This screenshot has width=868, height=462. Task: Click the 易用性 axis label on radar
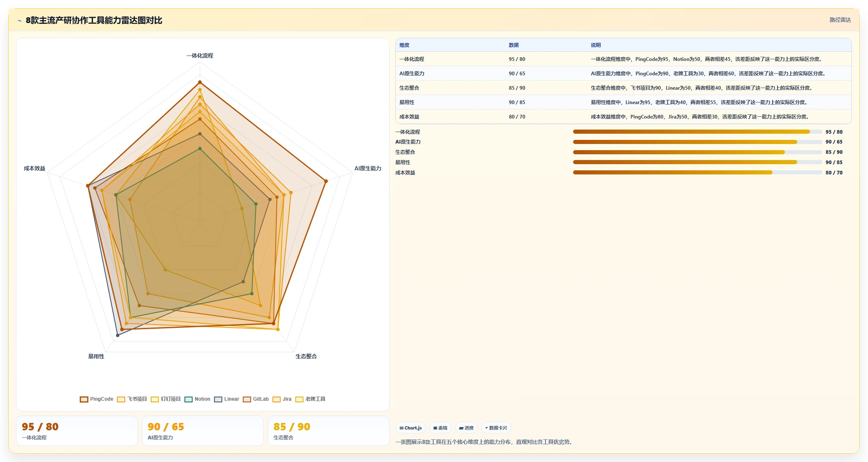point(96,356)
